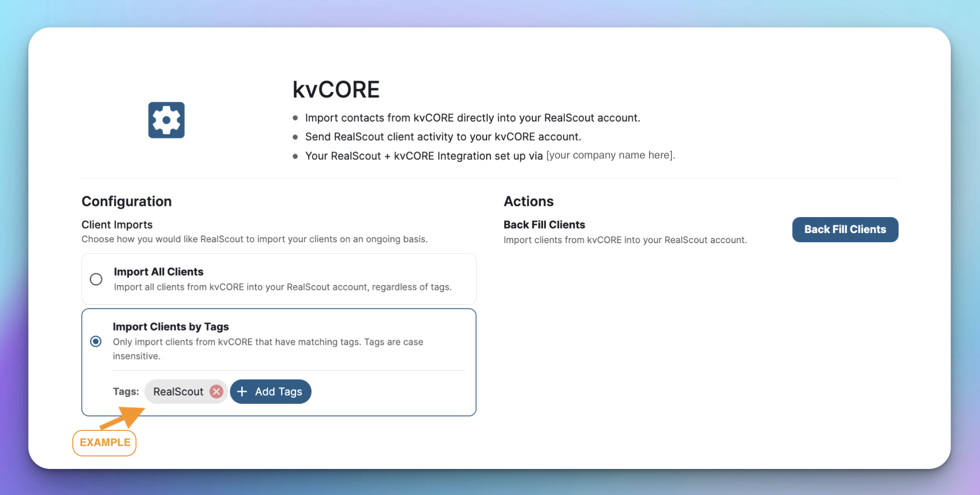Click the Actions heading
This screenshot has width=980, height=495.
(529, 201)
